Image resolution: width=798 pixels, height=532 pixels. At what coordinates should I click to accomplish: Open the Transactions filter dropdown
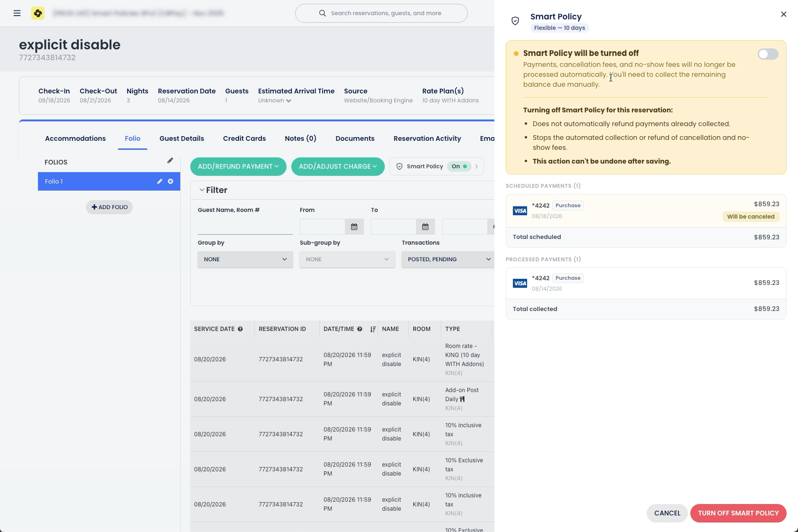pyautogui.click(x=448, y=259)
